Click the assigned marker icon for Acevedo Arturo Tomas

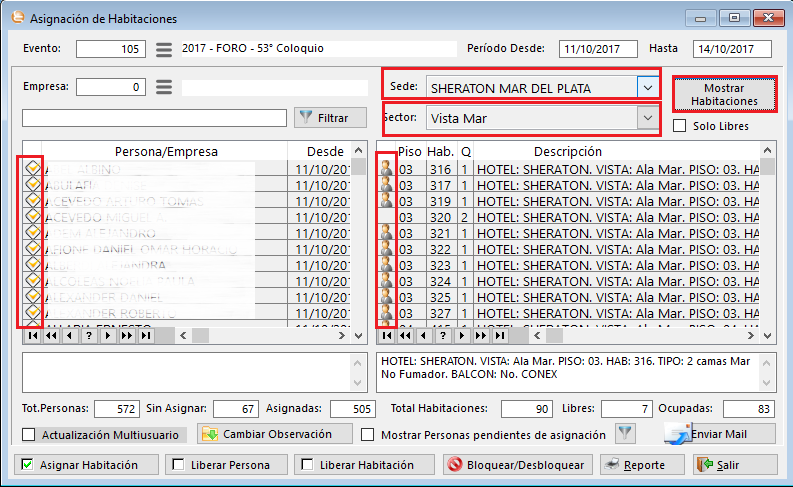33,200
